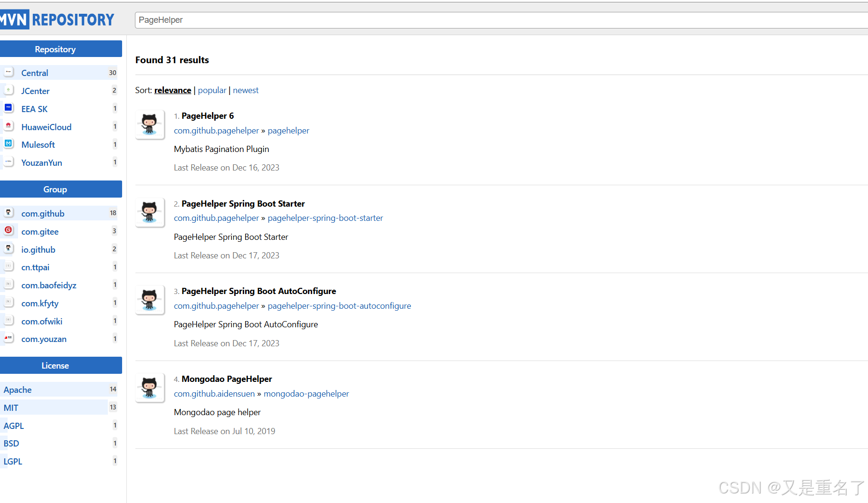Open the mongodao-pagehelper artifact link

(306, 394)
